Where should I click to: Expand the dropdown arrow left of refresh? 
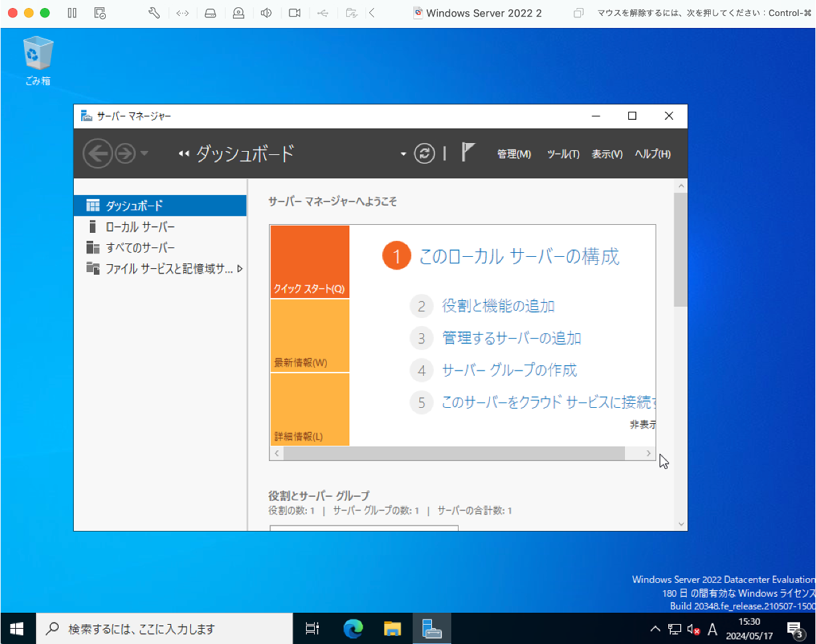pos(403,154)
